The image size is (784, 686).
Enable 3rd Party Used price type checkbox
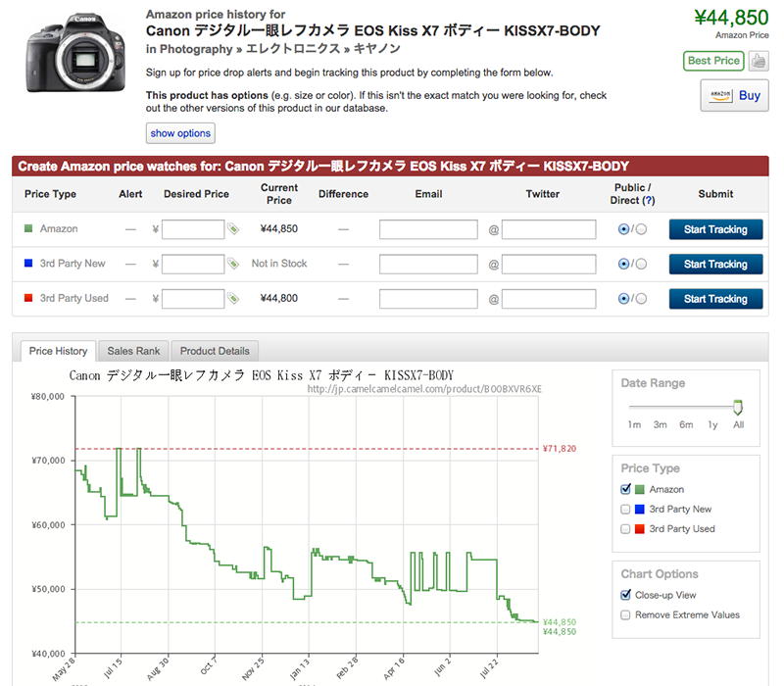tap(625, 529)
